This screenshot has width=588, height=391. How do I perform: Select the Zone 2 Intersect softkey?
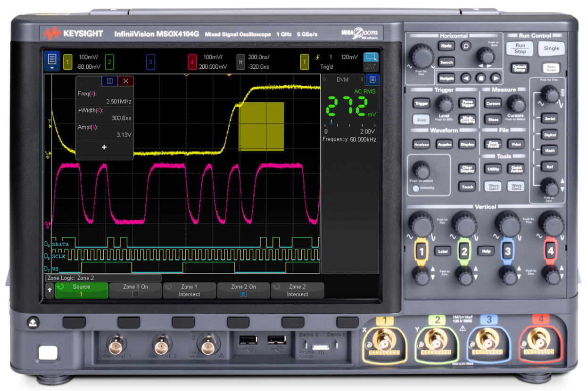pyautogui.click(x=298, y=291)
